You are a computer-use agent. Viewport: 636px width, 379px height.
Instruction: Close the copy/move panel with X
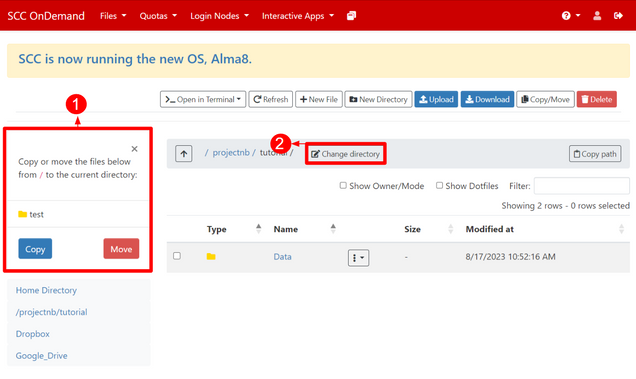point(135,149)
